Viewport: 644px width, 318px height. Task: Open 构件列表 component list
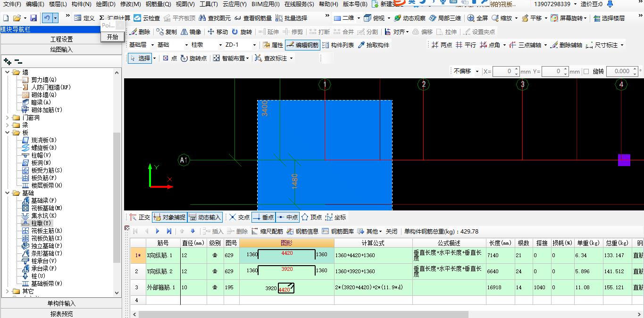tap(338, 45)
